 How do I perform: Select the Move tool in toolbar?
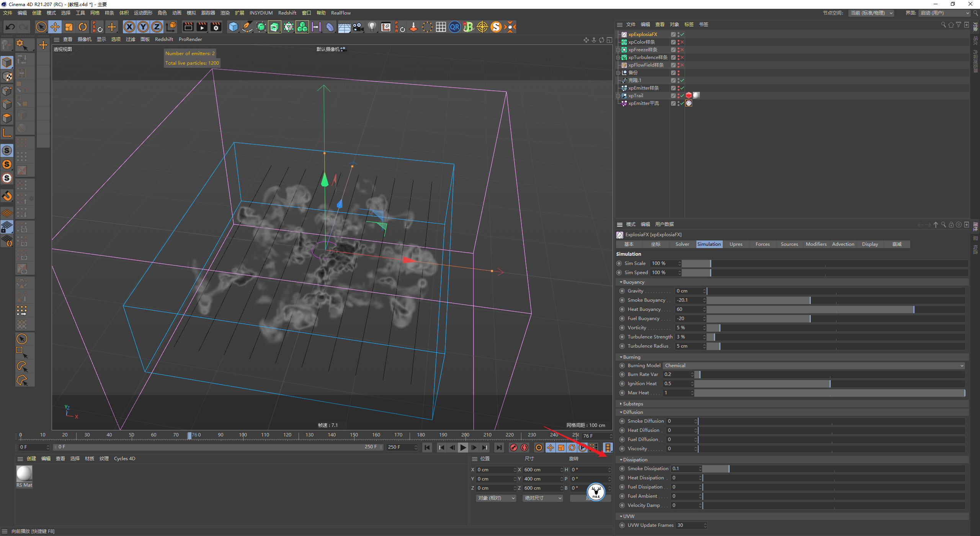pos(55,27)
